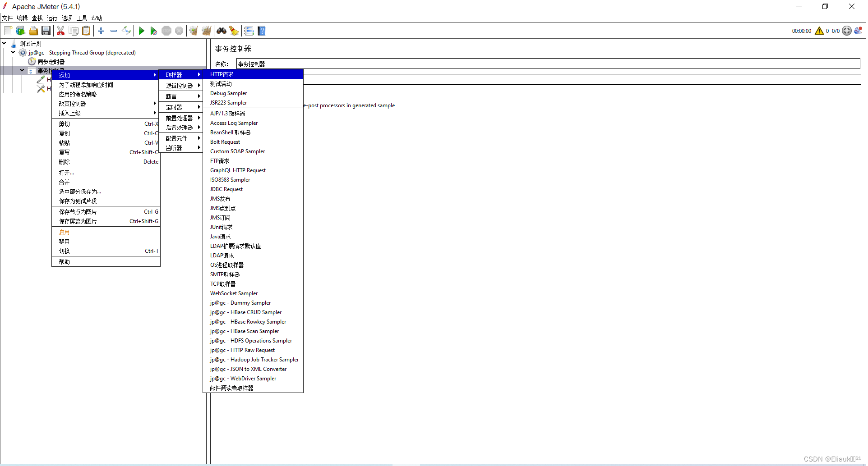Expand all nodes with the plus icon
Screen dimensions: 868x466
(101, 31)
